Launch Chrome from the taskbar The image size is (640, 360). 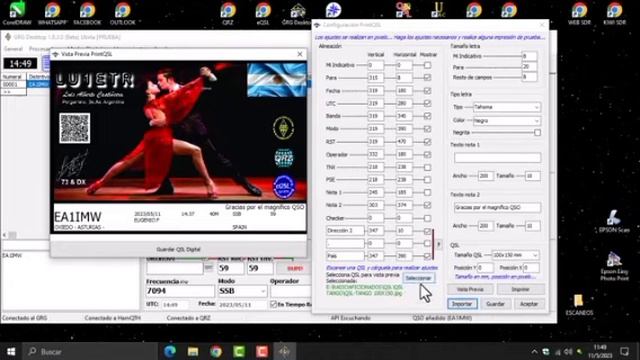coord(216,351)
